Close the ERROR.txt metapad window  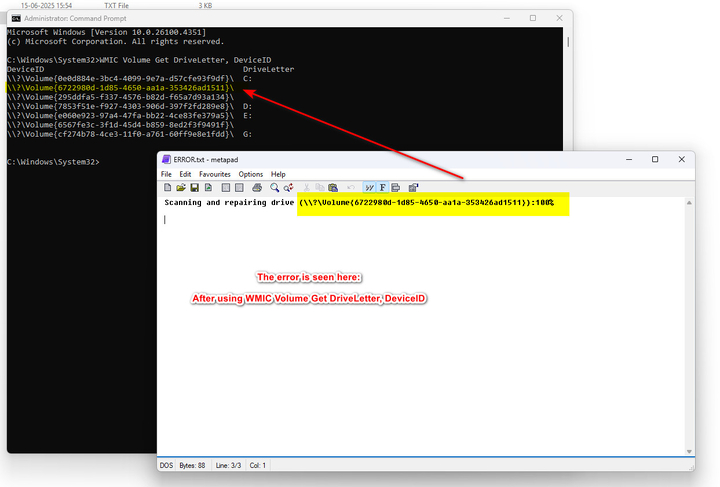point(681,159)
